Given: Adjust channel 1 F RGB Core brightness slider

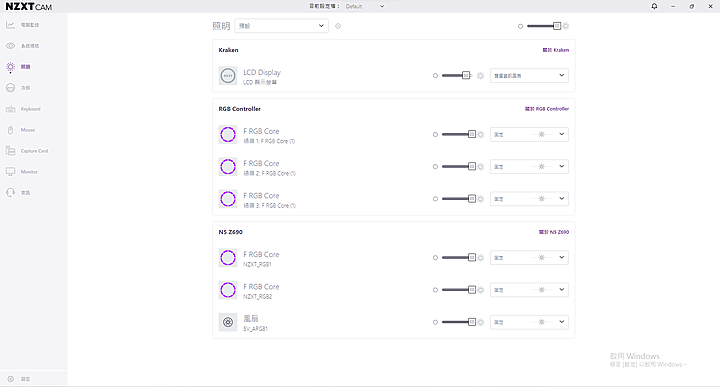Looking at the screenshot, I should point(458,135).
